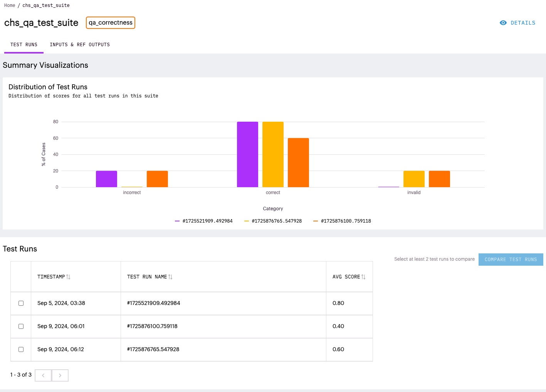Open test run #1725876765.547928 in table

click(x=153, y=349)
